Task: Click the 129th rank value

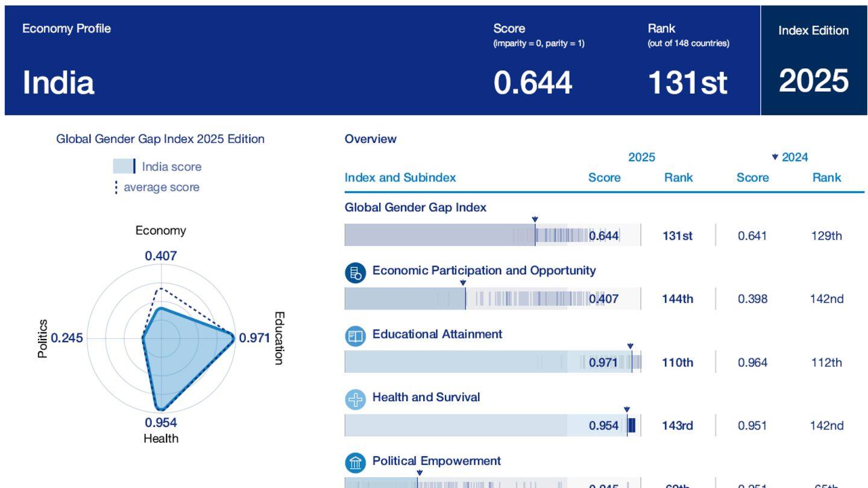Action: (827, 235)
